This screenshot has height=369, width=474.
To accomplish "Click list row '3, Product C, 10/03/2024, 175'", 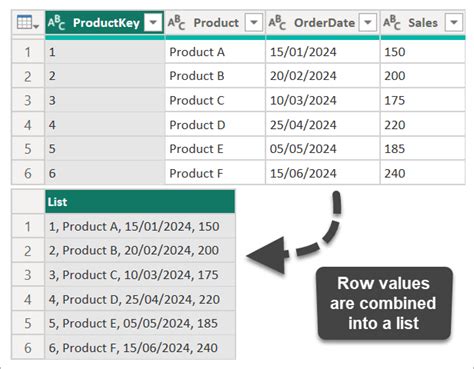I will pos(140,275).
